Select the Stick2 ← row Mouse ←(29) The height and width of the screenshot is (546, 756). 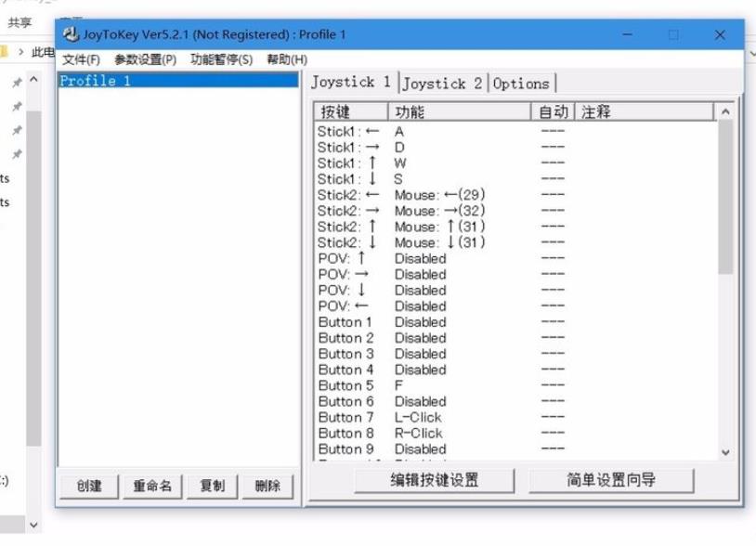coord(515,195)
